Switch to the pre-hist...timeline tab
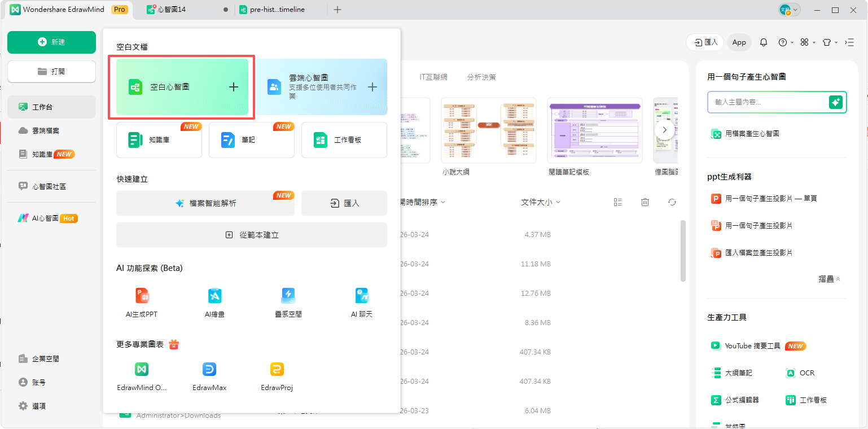The width and height of the screenshot is (868, 429). pos(276,9)
